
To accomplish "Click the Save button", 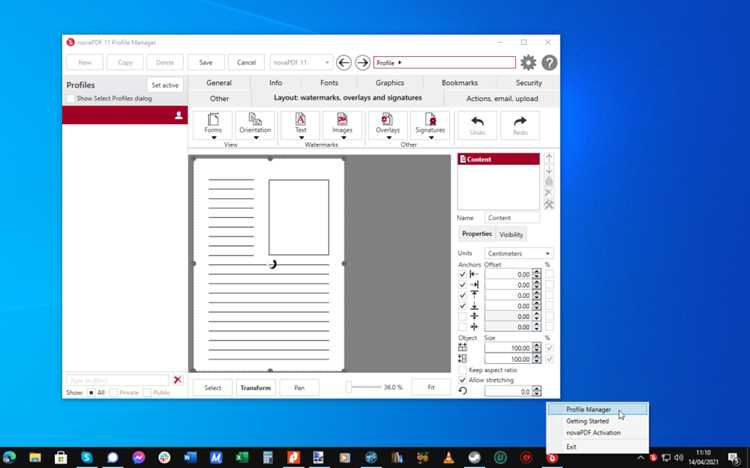I will point(206,63).
